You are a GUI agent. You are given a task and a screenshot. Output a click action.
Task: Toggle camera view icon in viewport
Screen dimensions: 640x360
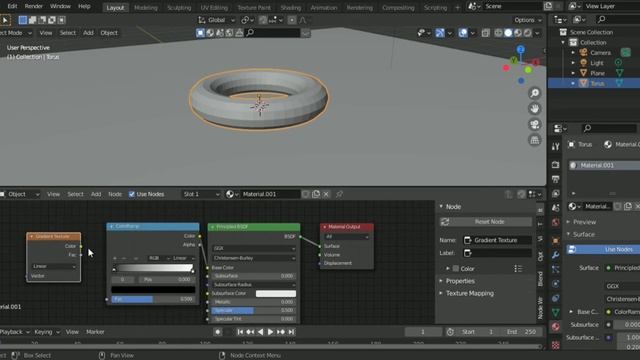[535, 124]
